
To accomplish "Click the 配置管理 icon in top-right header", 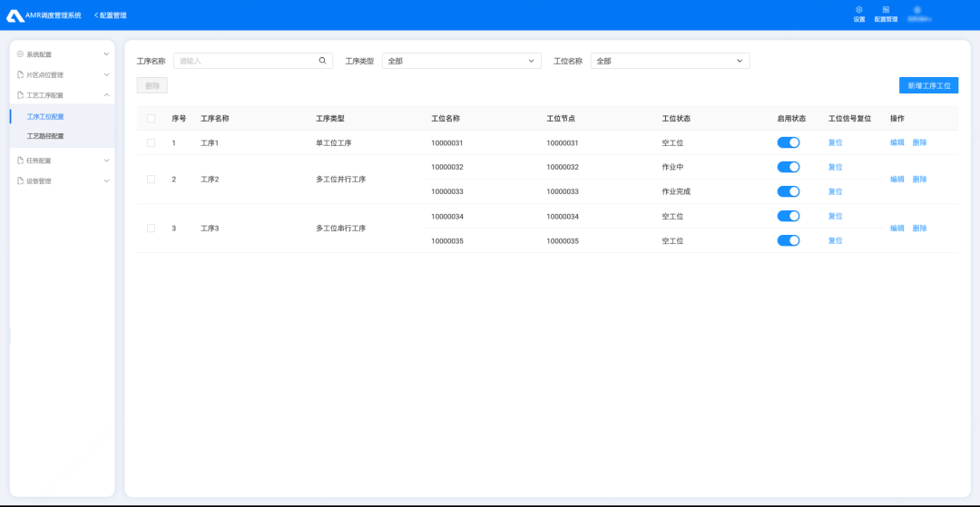I will tap(886, 10).
